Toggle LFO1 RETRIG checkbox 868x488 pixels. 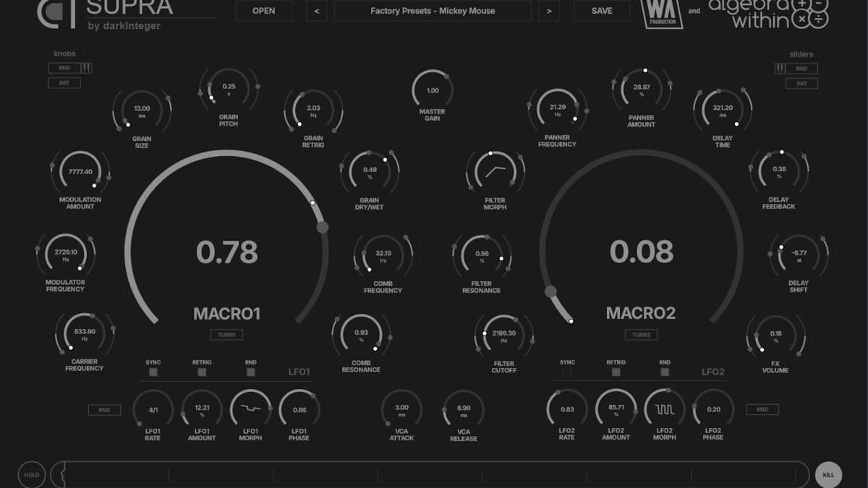pyautogui.click(x=202, y=372)
